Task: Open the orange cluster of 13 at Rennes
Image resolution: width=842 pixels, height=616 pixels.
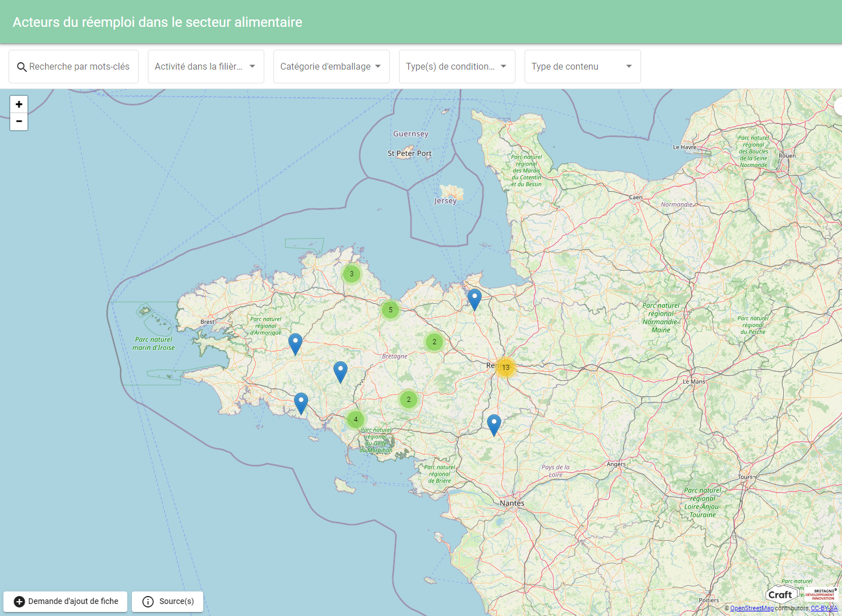Action: pyautogui.click(x=505, y=367)
